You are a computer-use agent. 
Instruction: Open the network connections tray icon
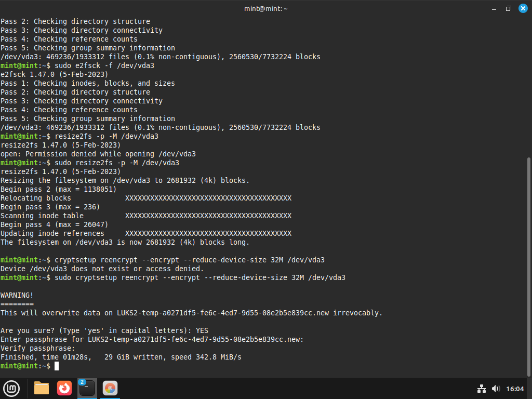[482, 389]
